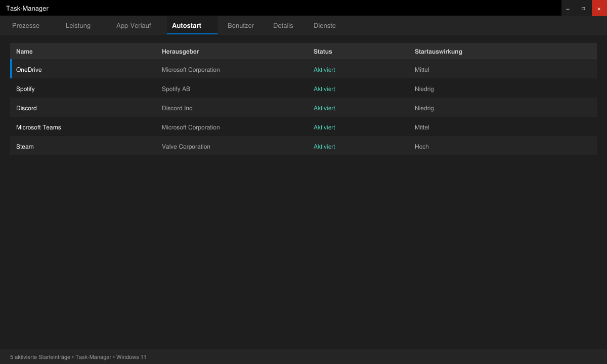Select the Microsoft Teams startup entry
The height and width of the screenshot is (364, 607).
(x=303, y=127)
